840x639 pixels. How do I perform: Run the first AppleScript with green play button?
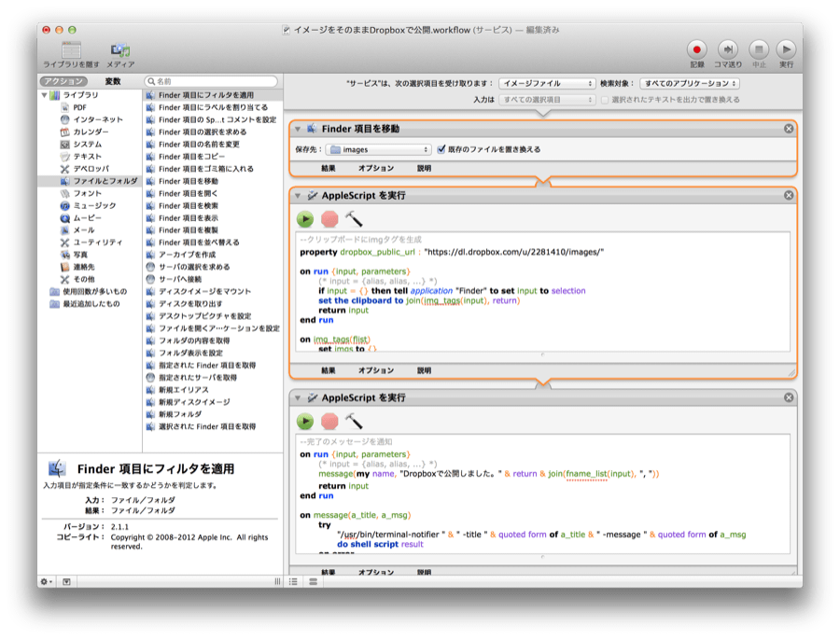(305, 218)
